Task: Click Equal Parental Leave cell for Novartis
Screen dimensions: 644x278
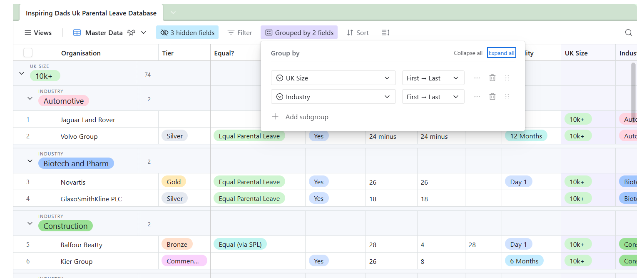Action: pos(249,182)
